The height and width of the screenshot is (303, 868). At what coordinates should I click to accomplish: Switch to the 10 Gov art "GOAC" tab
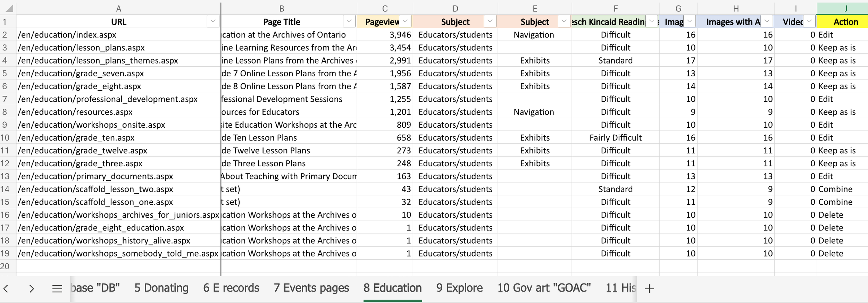[x=544, y=288]
